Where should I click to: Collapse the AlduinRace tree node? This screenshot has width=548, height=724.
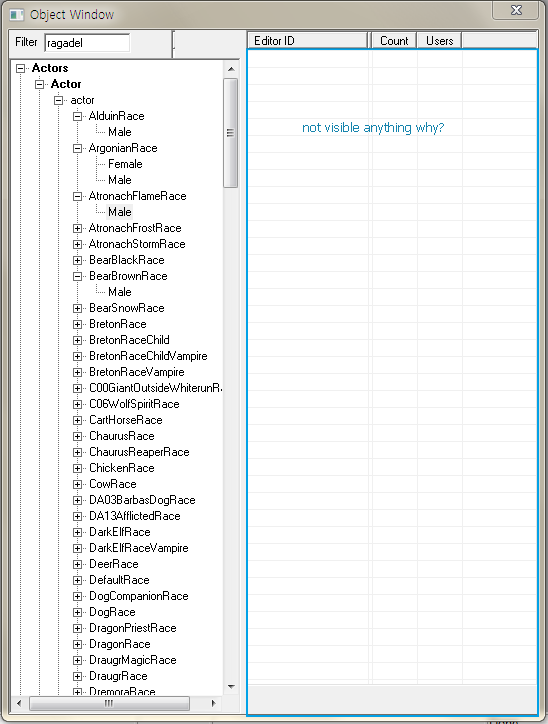tap(78, 116)
